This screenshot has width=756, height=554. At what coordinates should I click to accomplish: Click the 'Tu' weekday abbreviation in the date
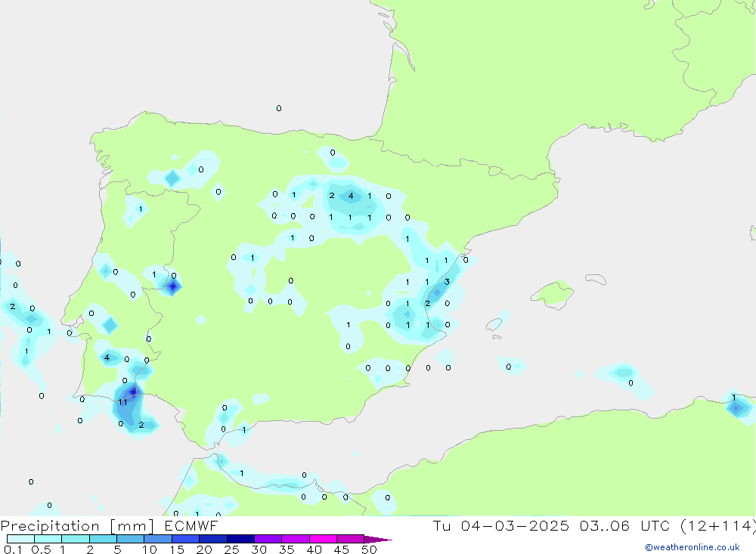pos(442,525)
